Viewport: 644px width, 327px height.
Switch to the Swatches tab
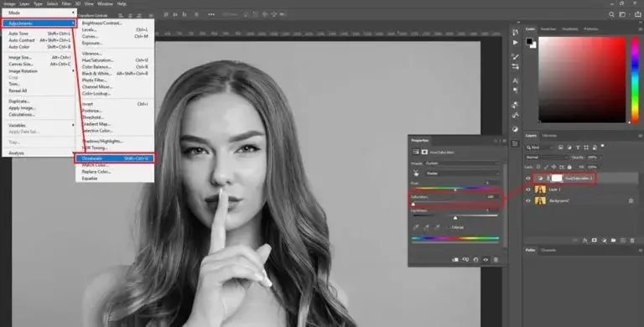point(548,29)
